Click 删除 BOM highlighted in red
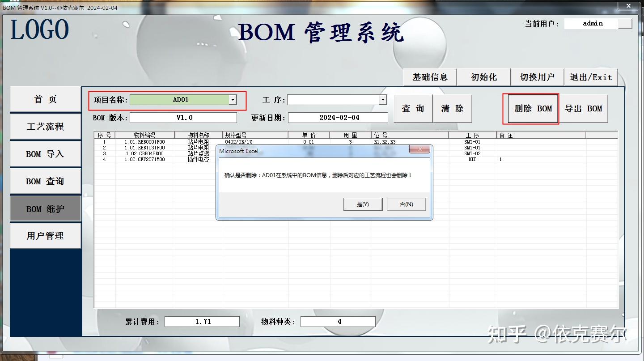The width and height of the screenshot is (644, 361). click(531, 108)
